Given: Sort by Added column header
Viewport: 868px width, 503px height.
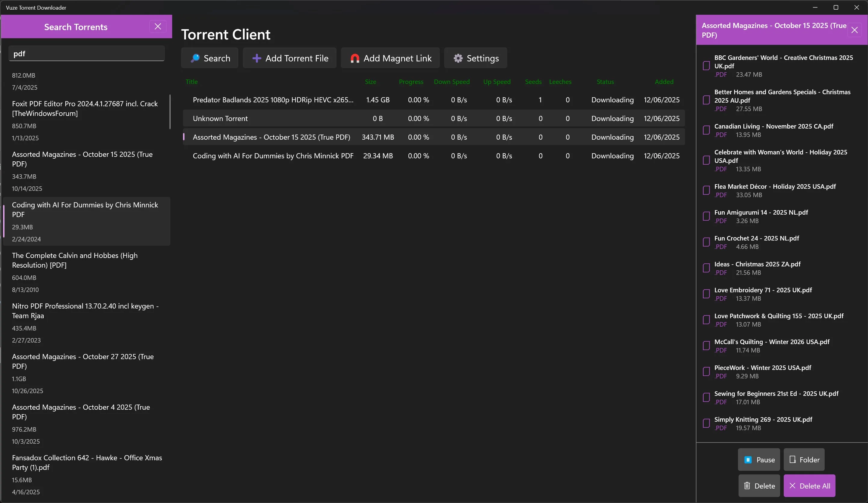Looking at the screenshot, I should 664,82.
